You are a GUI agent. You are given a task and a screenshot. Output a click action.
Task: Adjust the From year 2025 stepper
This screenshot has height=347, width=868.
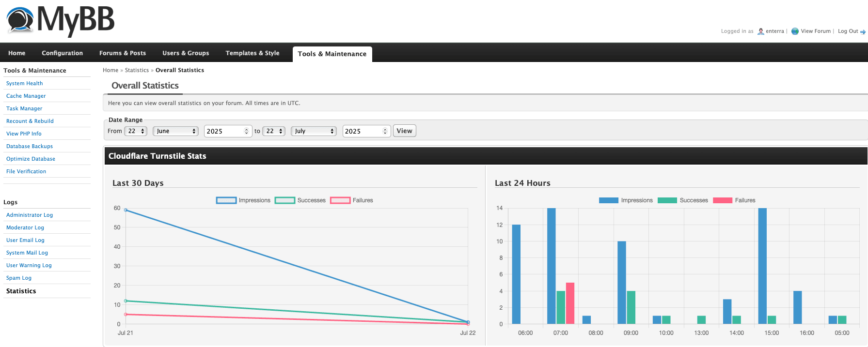coord(246,131)
